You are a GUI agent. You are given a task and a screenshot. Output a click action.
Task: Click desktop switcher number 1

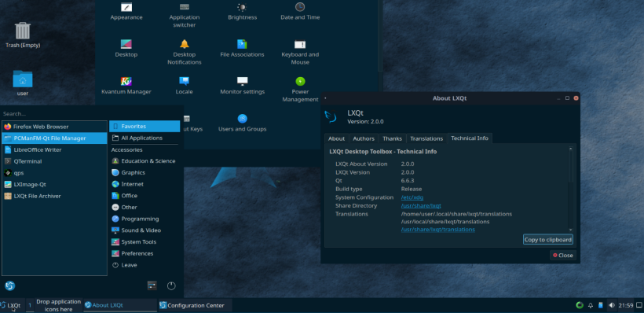click(x=30, y=305)
